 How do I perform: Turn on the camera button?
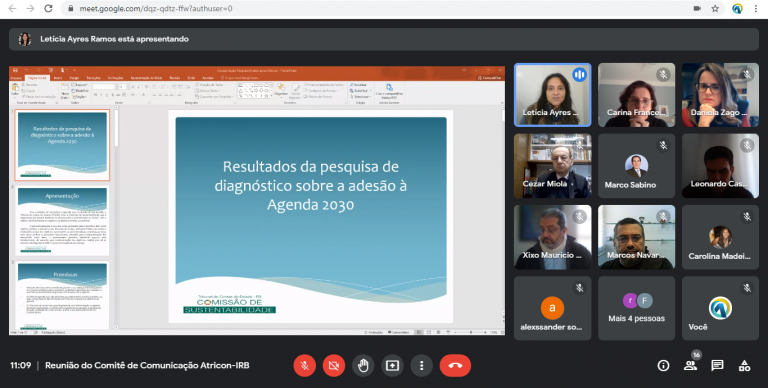[334, 365]
